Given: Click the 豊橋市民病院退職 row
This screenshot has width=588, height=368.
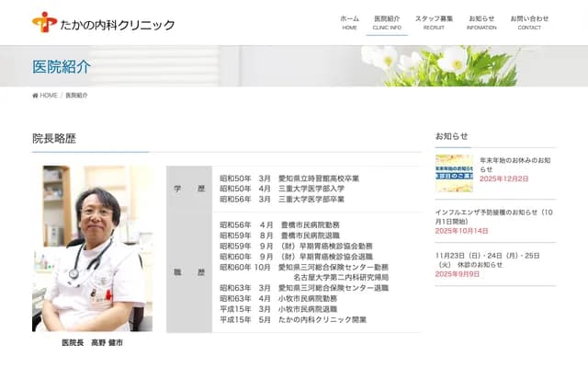Looking at the screenshot, I should click(279, 236).
